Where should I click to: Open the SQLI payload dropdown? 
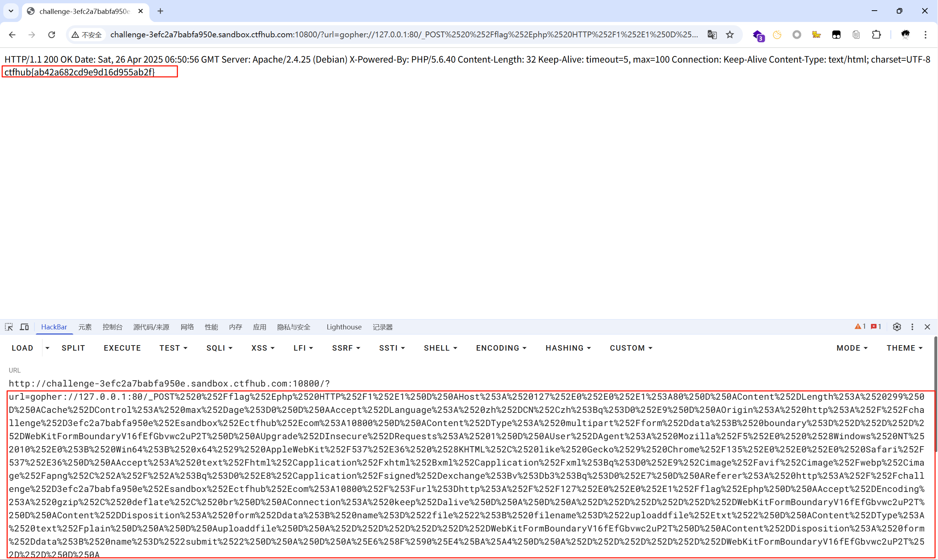(x=219, y=348)
